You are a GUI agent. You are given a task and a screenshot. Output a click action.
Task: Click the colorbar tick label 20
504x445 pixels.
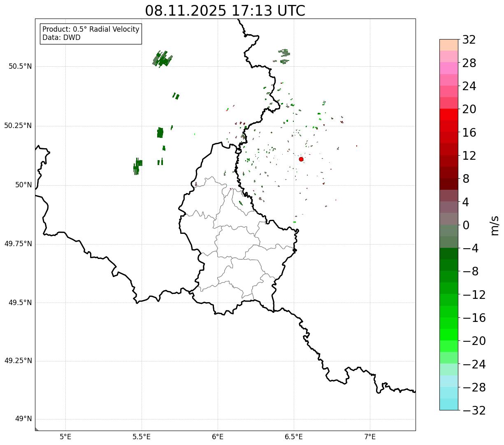click(469, 110)
